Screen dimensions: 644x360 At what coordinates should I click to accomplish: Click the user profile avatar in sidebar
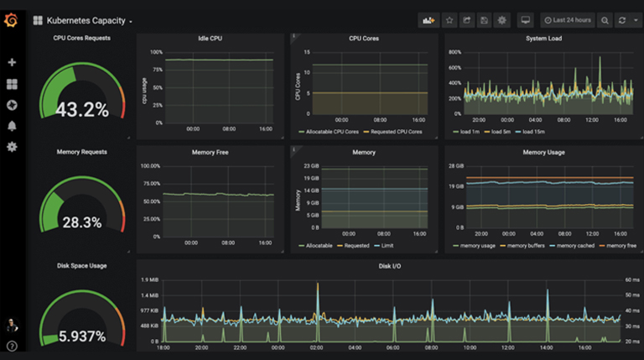(12, 326)
